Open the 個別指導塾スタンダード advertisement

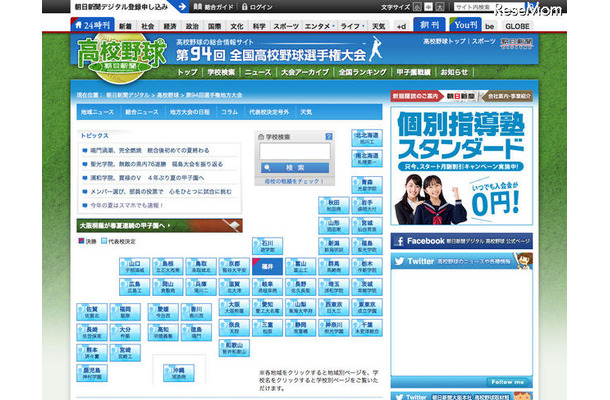[461, 166]
